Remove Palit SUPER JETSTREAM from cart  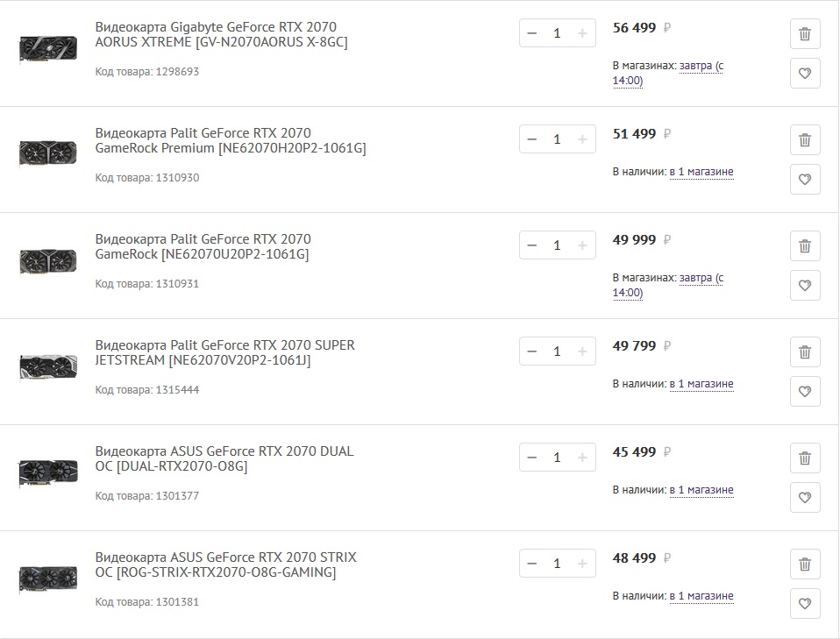coord(805,352)
